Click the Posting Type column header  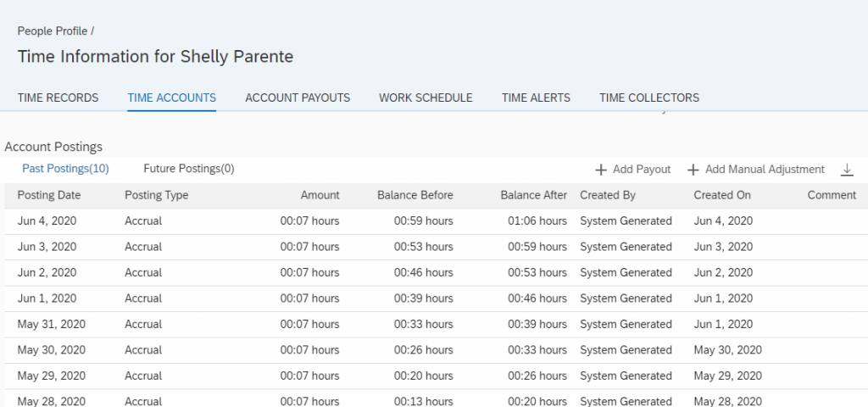(x=157, y=195)
